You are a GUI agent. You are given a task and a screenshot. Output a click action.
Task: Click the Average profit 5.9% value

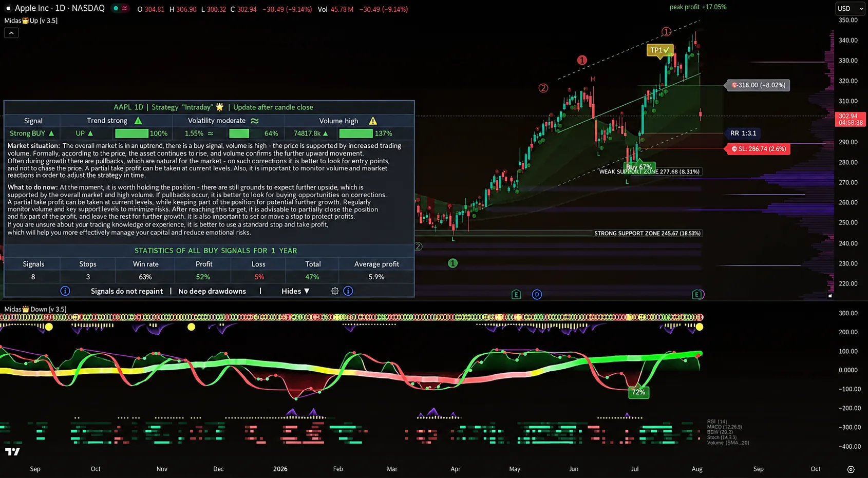376,277
